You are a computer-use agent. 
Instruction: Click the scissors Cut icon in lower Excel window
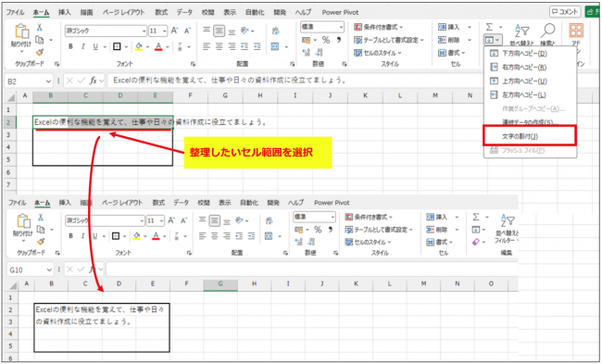pyautogui.click(x=41, y=218)
